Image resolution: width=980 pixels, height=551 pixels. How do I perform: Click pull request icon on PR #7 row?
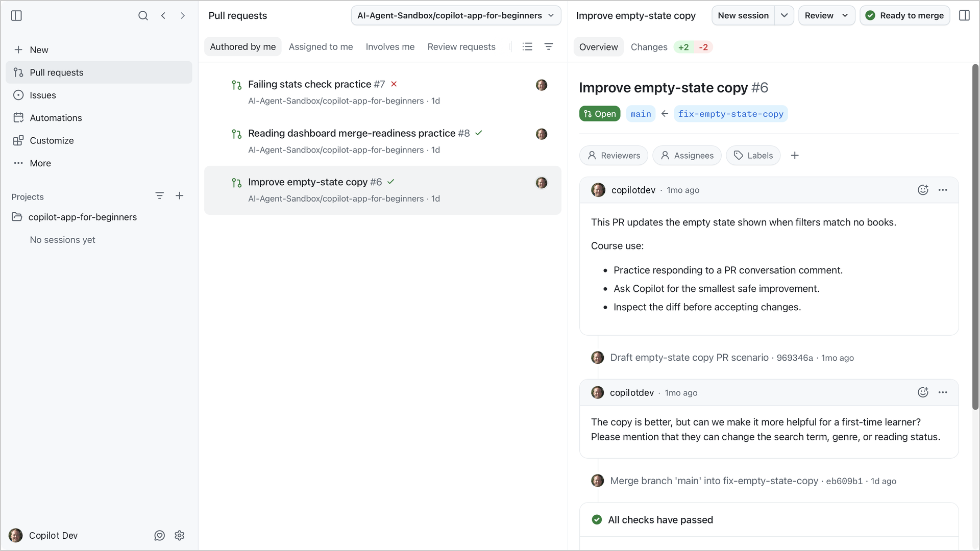236,85
